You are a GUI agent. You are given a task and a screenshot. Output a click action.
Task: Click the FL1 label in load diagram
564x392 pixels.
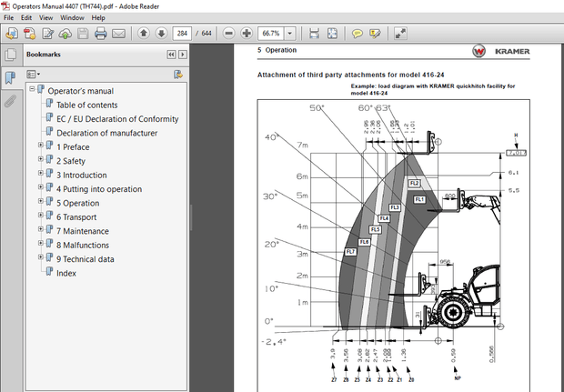coord(419,199)
